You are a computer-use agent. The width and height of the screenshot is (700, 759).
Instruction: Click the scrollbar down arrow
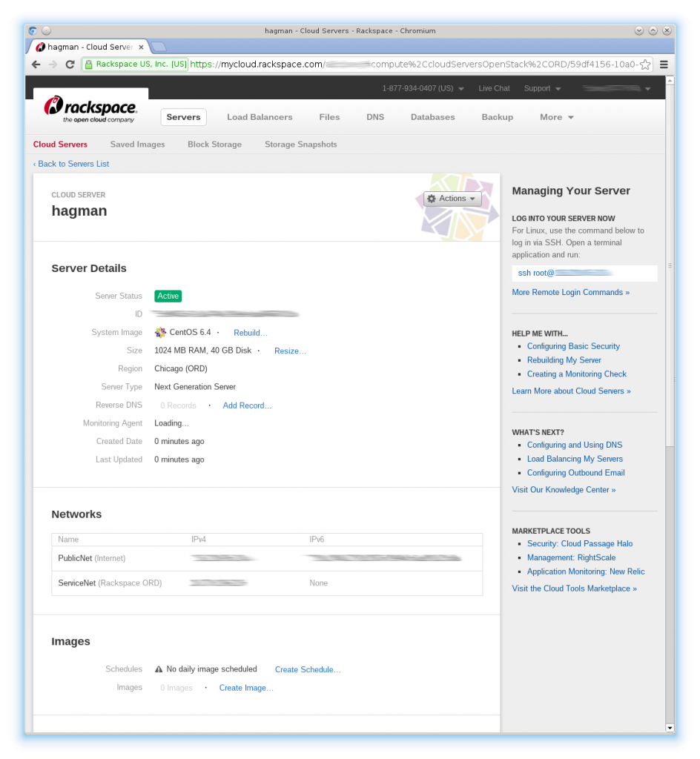[x=670, y=728]
